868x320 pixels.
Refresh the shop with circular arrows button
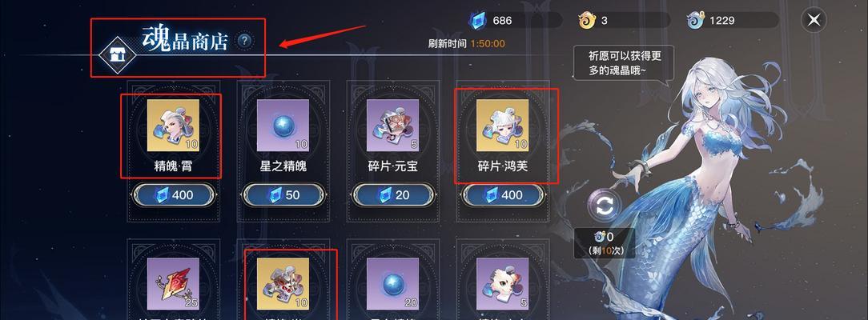click(605, 206)
